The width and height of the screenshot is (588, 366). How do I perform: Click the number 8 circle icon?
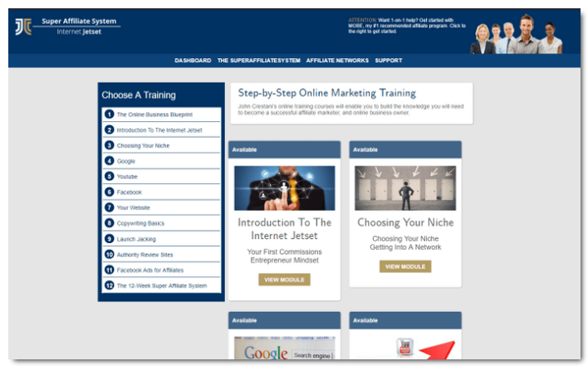[x=109, y=223]
